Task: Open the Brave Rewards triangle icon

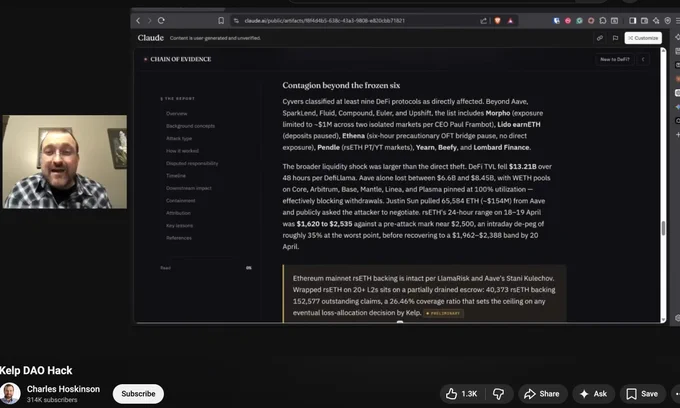Action: point(510,20)
